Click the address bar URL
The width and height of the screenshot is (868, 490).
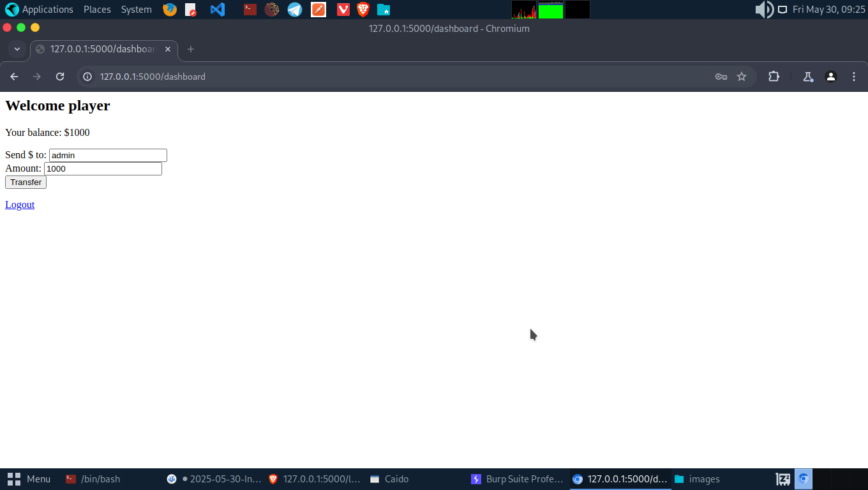coord(153,77)
